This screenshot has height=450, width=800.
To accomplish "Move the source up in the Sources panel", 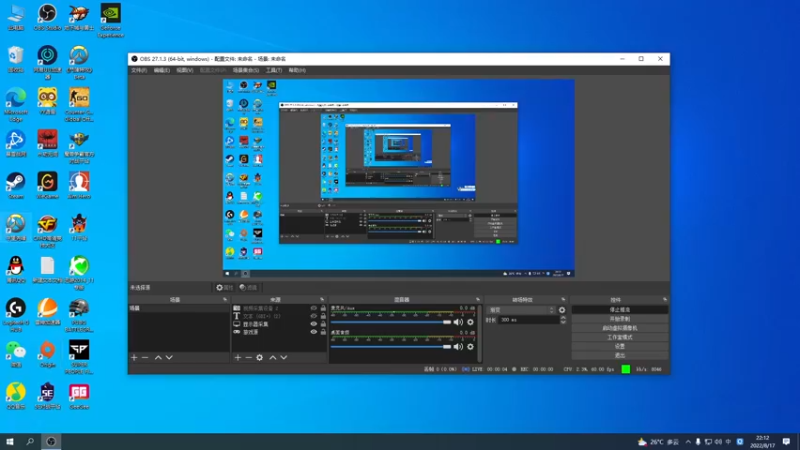I will [x=273, y=358].
